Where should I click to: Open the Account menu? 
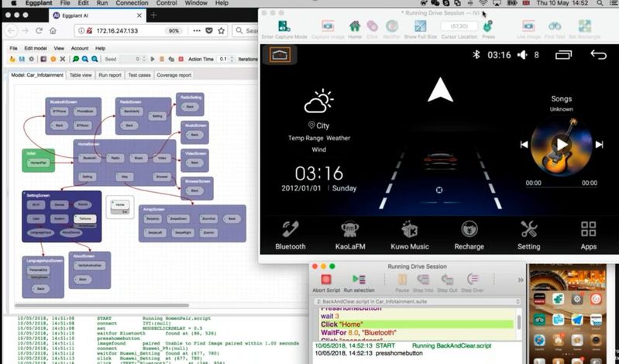[80, 48]
